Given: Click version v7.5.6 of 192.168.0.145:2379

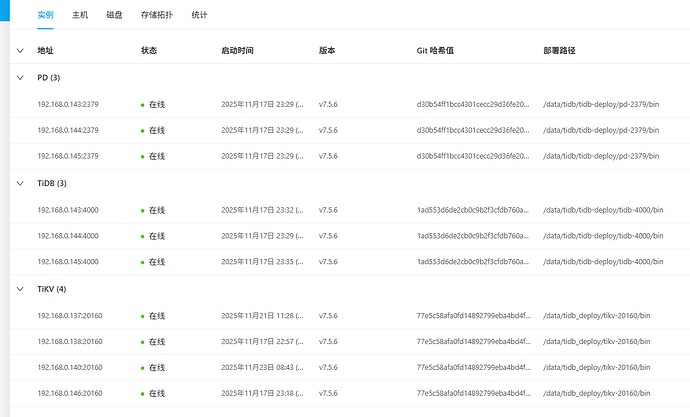Looking at the screenshot, I should coord(328,156).
